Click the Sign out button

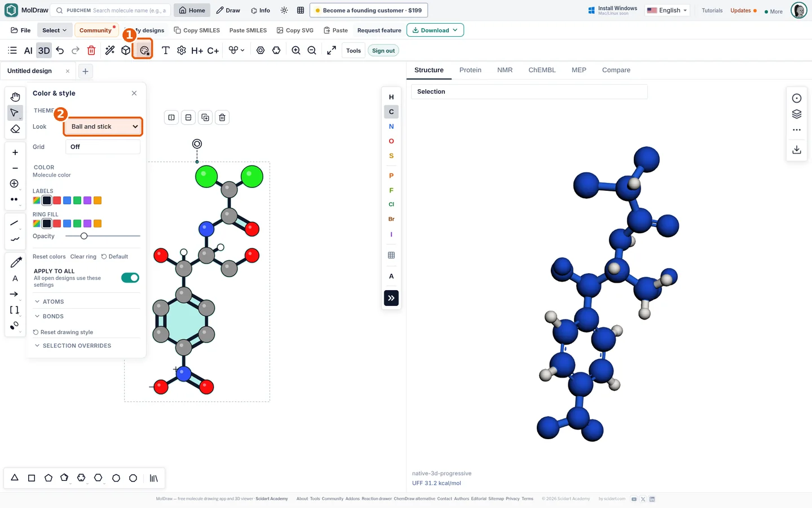383,50
